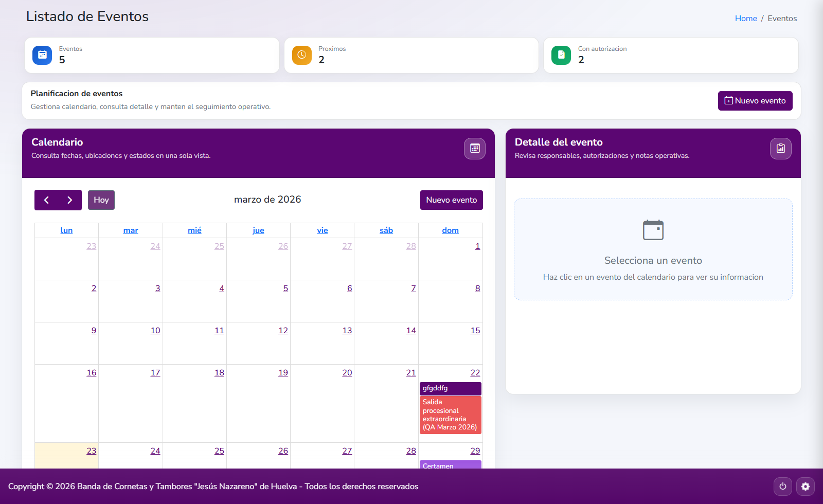Click the orange Proximos clock icon
823x504 pixels.
pyautogui.click(x=302, y=55)
